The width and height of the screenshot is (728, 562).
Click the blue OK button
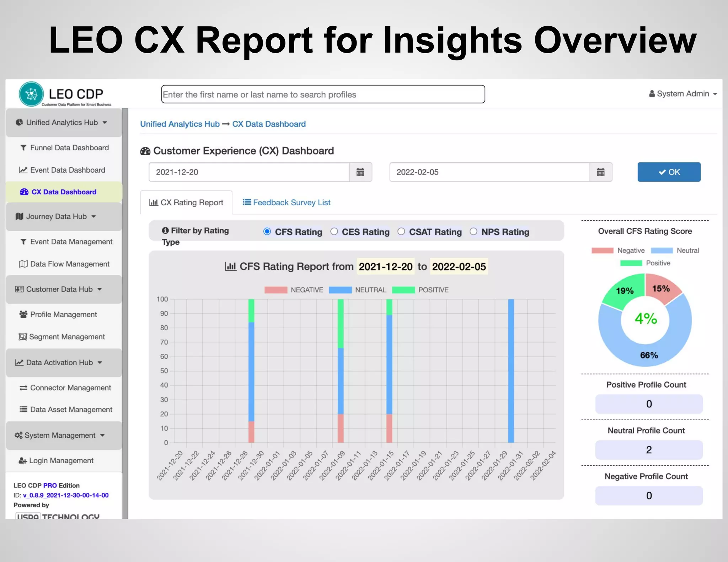669,172
